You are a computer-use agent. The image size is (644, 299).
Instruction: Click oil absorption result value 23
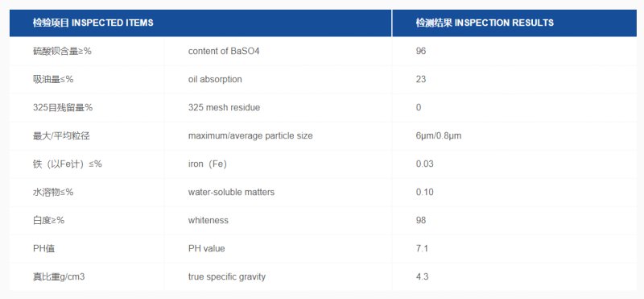[x=420, y=79]
